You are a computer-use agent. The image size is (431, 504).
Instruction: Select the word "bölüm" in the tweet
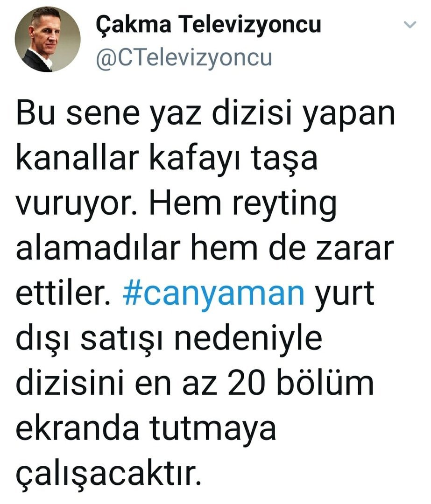point(325,383)
